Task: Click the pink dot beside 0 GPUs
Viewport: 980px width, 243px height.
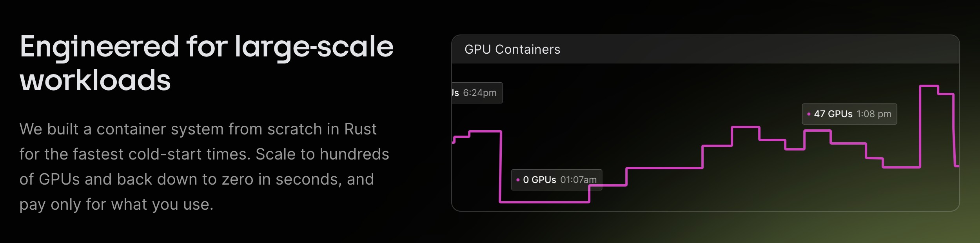Action: [x=518, y=180]
